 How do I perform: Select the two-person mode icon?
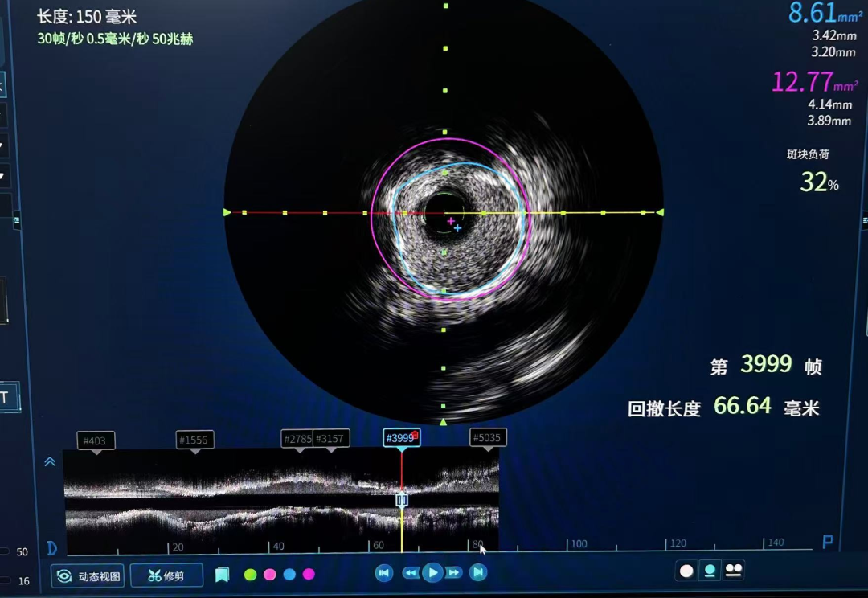(x=734, y=571)
